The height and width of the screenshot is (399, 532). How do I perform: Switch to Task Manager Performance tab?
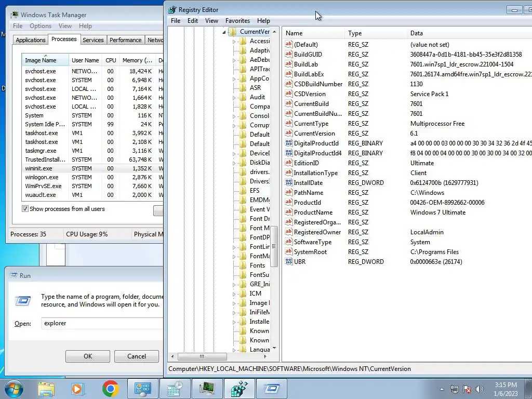click(x=125, y=39)
